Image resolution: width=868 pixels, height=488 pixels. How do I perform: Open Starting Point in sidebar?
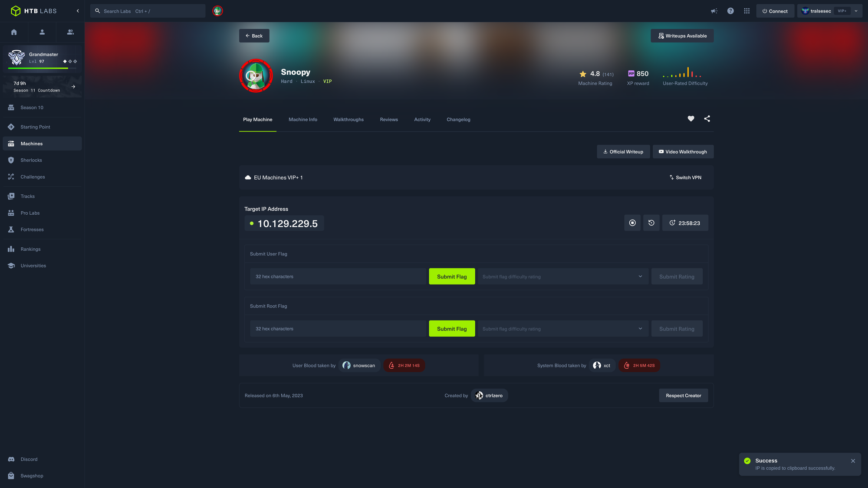42,127
